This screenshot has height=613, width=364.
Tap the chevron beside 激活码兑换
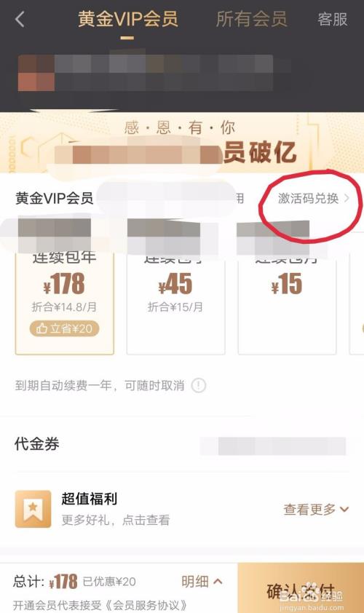[x=347, y=198]
